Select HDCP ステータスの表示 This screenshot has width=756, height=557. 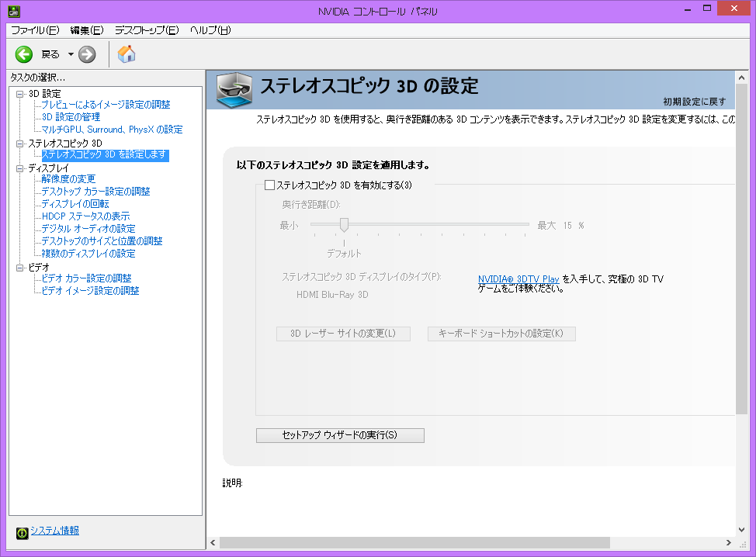pyautogui.click(x=86, y=216)
